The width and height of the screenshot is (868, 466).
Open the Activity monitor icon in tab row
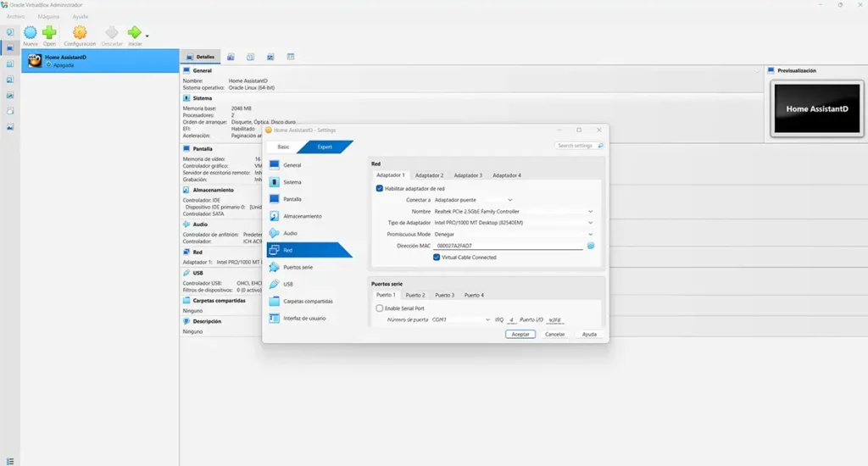coord(270,57)
